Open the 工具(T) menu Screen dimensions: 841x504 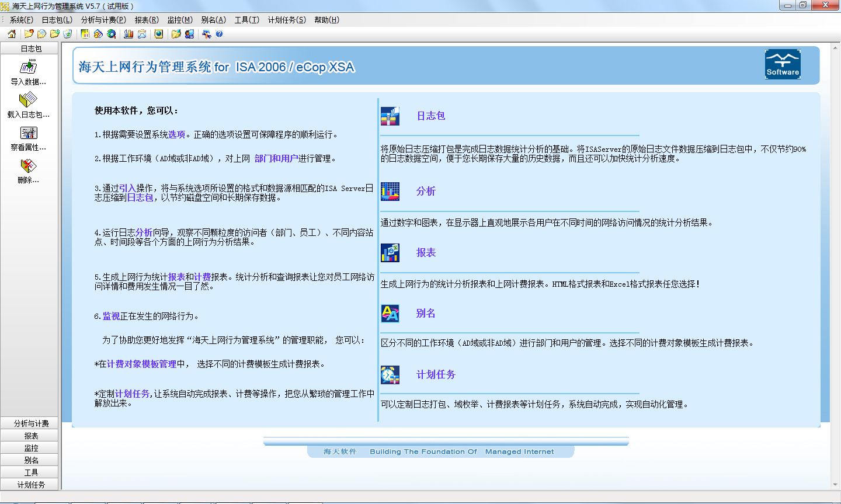coord(246,20)
